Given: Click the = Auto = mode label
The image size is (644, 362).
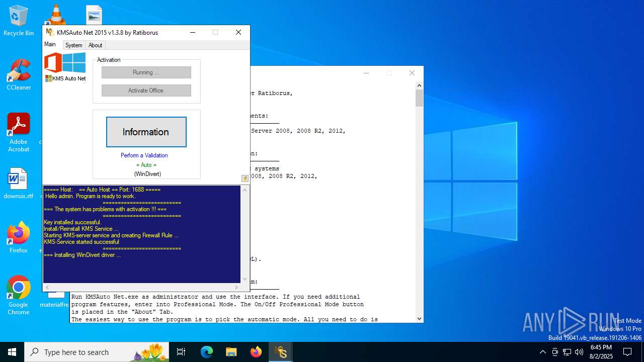Looking at the screenshot, I should tap(146, 165).
